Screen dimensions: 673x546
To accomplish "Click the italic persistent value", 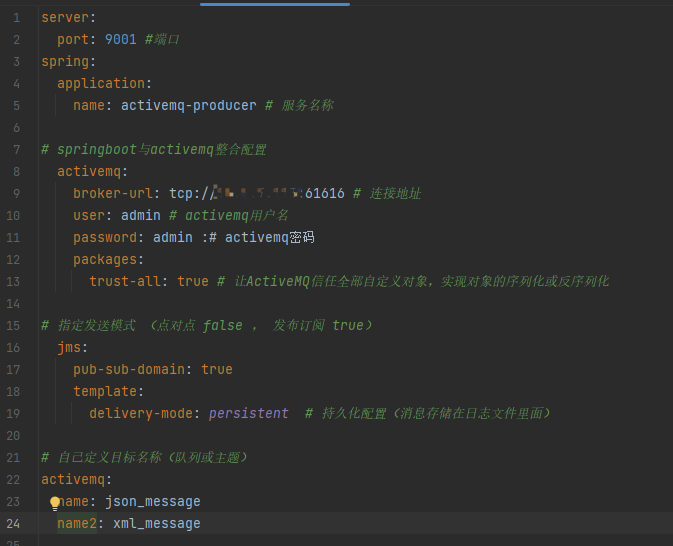I will coord(248,413).
